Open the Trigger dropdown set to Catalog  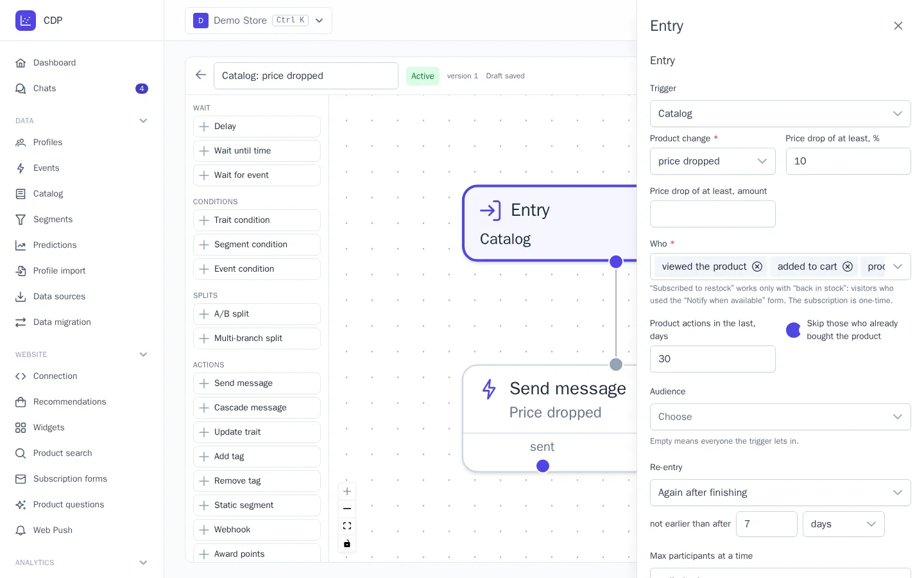[780, 114]
